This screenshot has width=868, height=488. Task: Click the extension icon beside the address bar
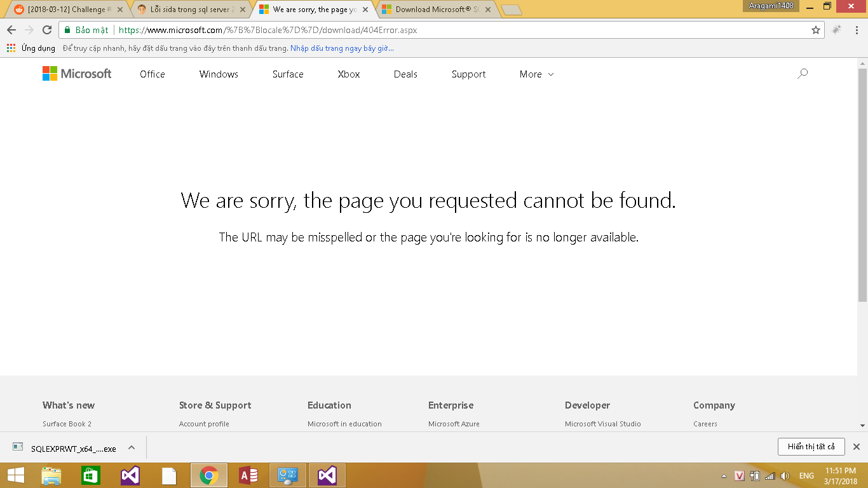pyautogui.click(x=837, y=30)
